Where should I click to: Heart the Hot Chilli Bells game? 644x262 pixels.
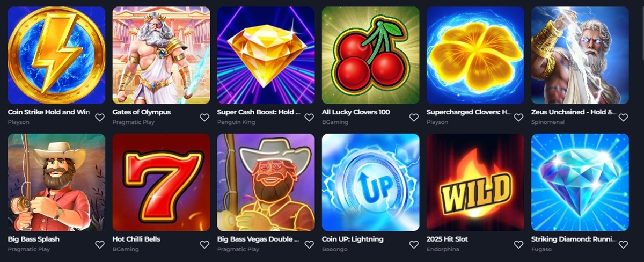click(204, 244)
